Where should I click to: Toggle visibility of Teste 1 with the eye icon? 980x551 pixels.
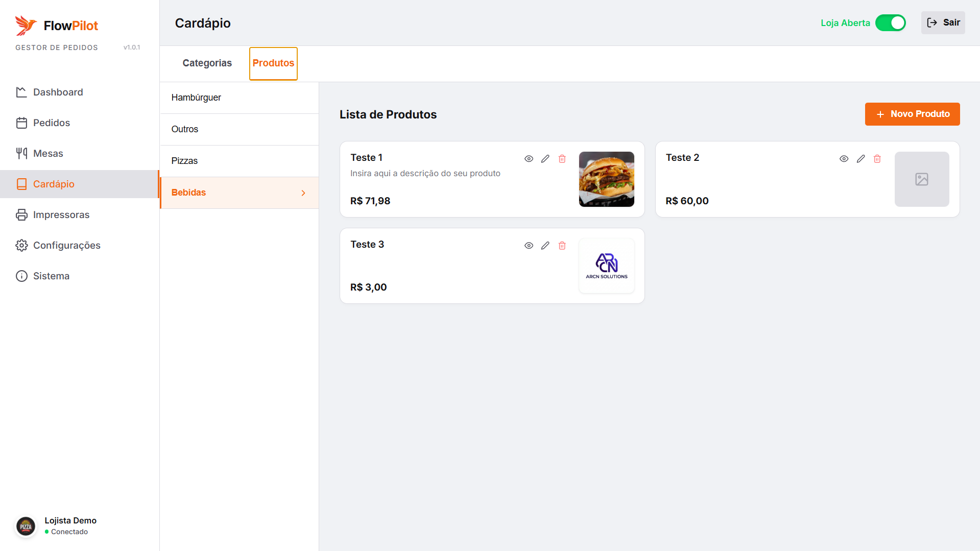pyautogui.click(x=529, y=159)
